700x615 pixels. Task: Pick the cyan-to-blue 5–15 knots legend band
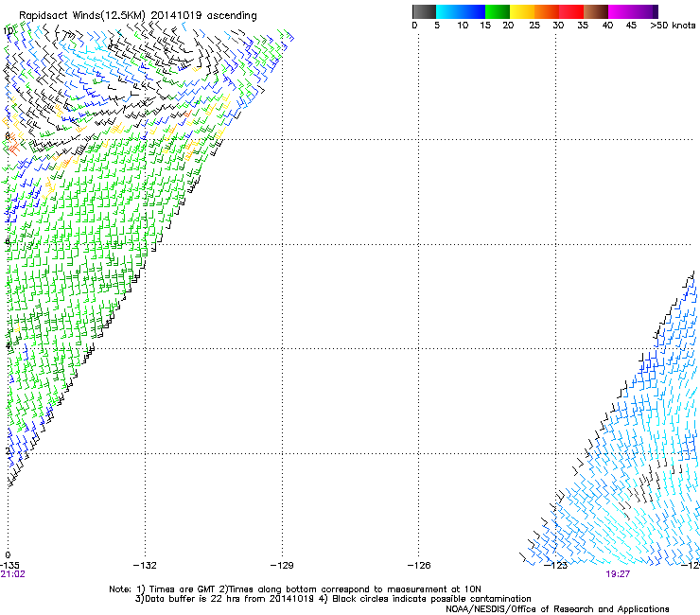coord(461,11)
